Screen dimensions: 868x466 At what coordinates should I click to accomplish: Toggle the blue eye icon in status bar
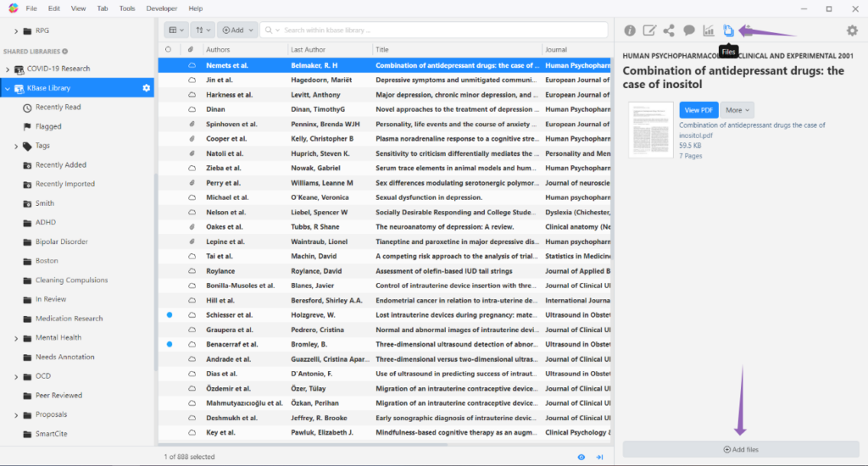pos(581,457)
